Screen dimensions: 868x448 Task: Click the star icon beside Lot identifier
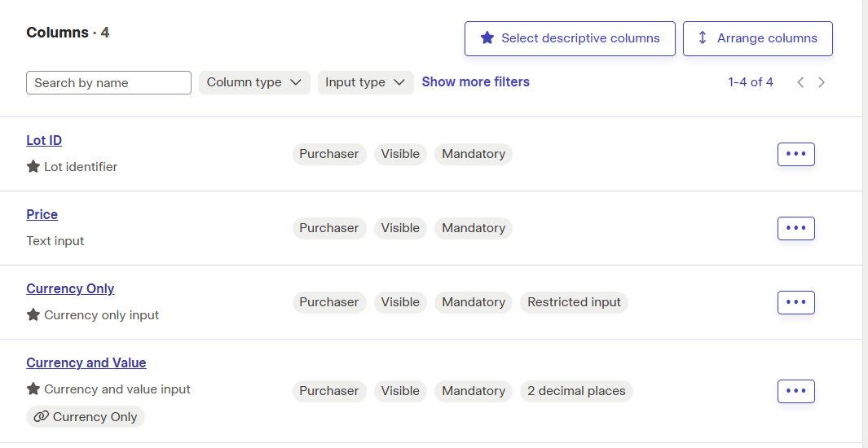33,166
